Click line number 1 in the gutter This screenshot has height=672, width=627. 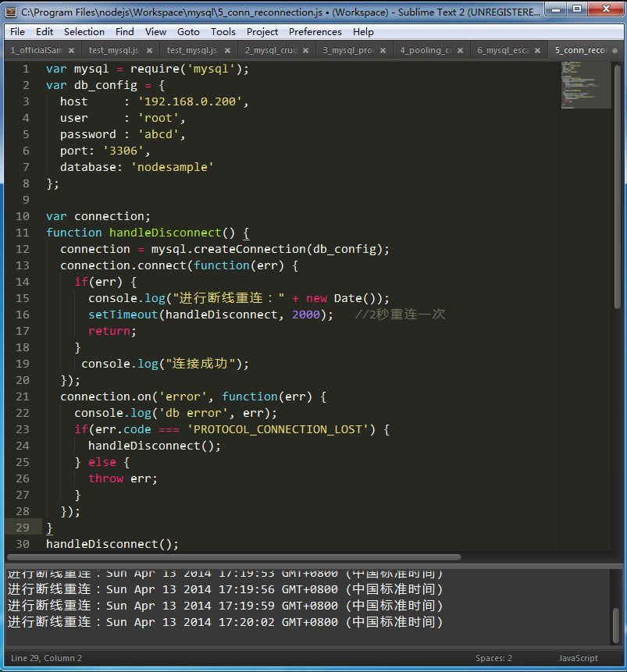click(27, 69)
